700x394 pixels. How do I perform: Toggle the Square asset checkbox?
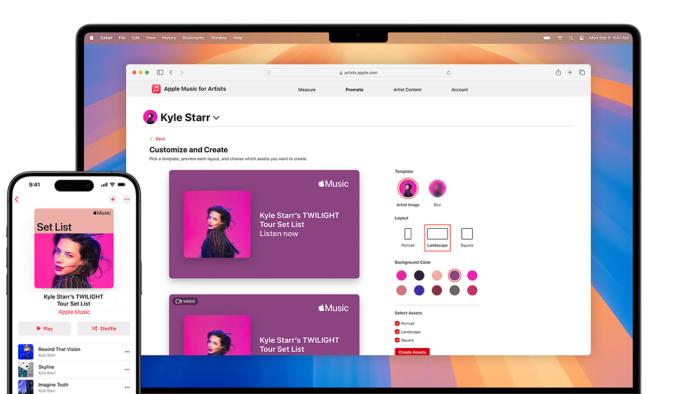point(397,340)
